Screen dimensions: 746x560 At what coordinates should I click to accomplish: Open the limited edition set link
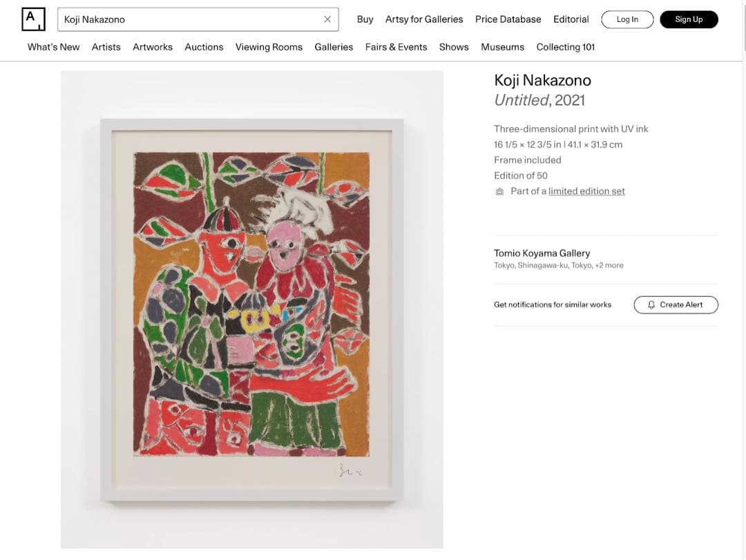586,191
